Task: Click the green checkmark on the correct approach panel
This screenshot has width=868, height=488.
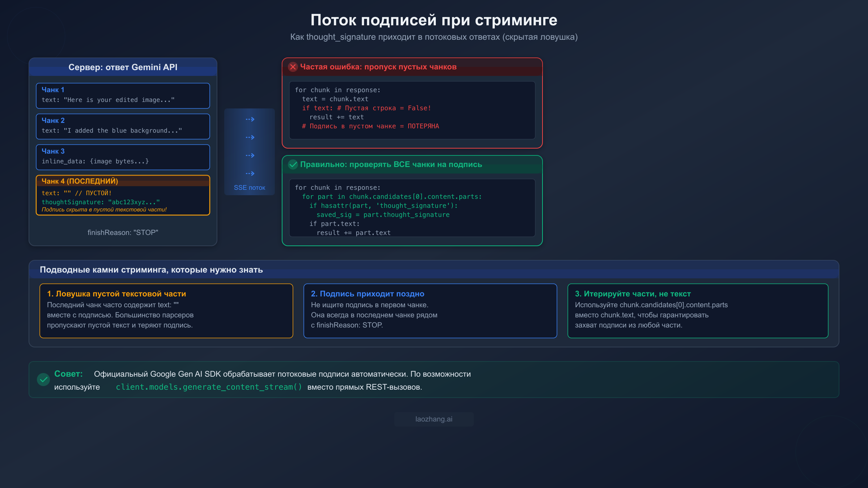Action: [x=293, y=164]
